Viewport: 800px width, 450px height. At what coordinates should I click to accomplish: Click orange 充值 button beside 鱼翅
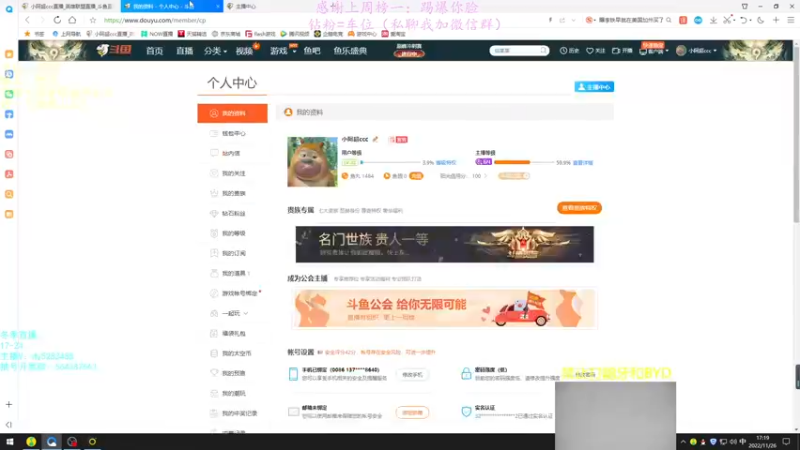(x=416, y=176)
